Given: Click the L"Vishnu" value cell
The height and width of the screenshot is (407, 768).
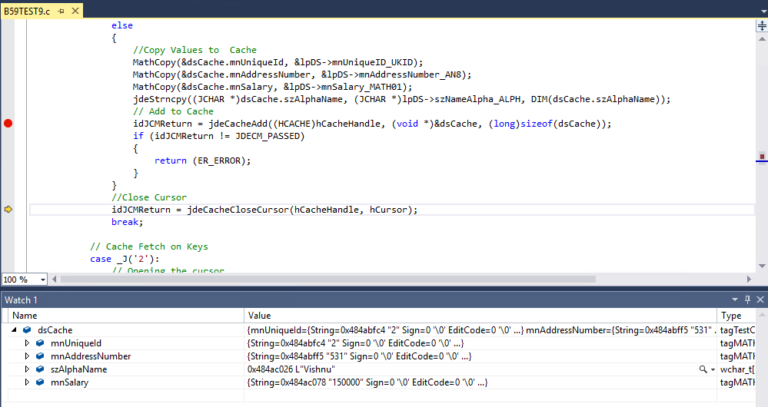Looking at the screenshot, I should pos(291,369).
